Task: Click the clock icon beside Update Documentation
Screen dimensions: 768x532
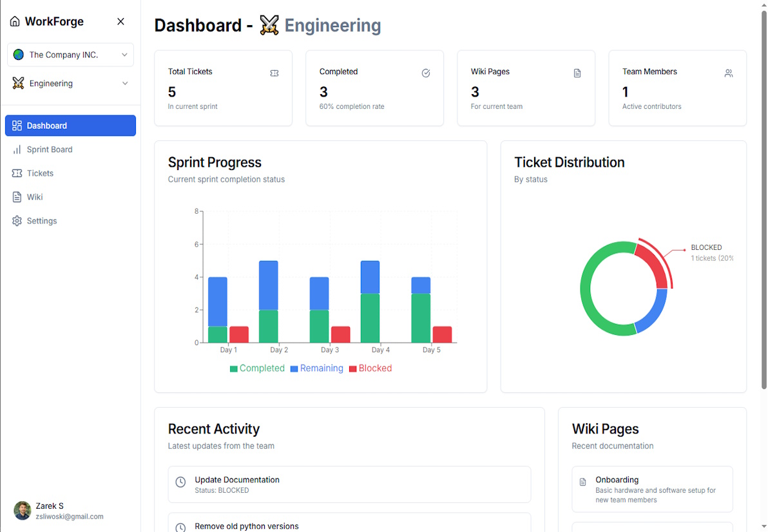Action: [181, 482]
